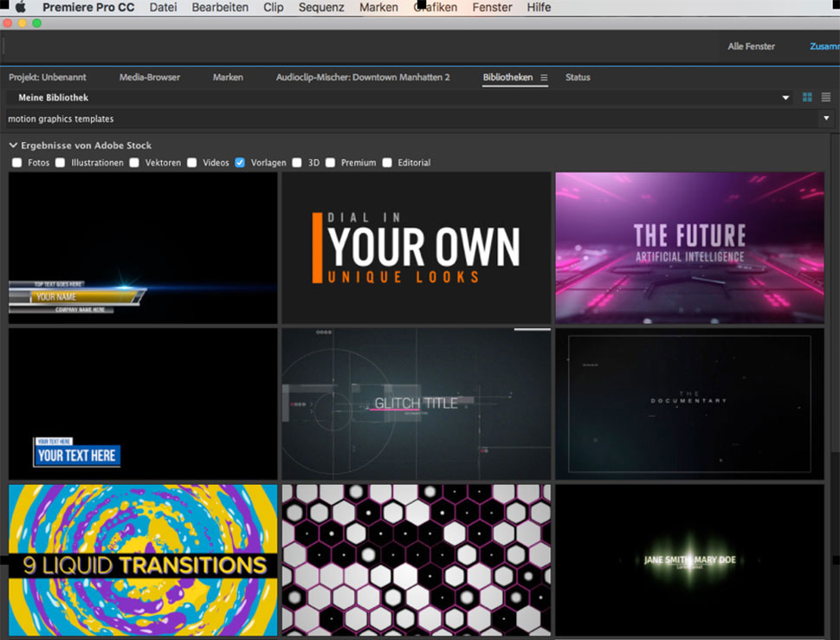This screenshot has height=640, width=840.
Task: Open the Sequenz menu
Action: (320, 8)
